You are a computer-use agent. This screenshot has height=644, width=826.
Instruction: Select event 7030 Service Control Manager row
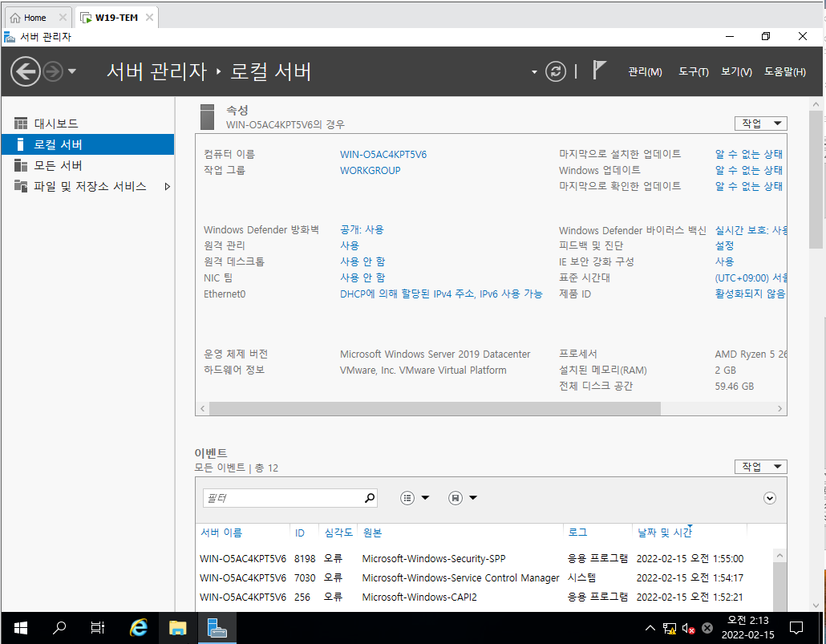[484, 578]
